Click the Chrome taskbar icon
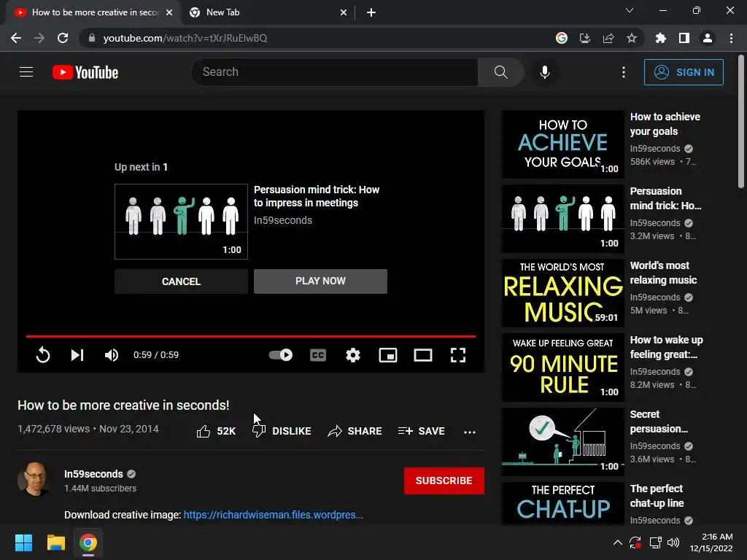747x560 pixels. [88, 542]
